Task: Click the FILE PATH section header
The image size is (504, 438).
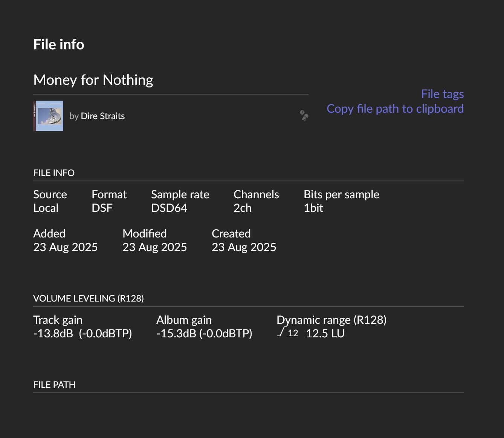Action: [x=54, y=385]
